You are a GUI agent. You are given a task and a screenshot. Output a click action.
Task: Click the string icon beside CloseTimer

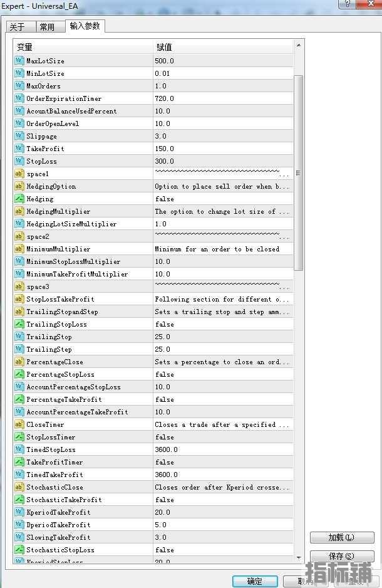19,424
